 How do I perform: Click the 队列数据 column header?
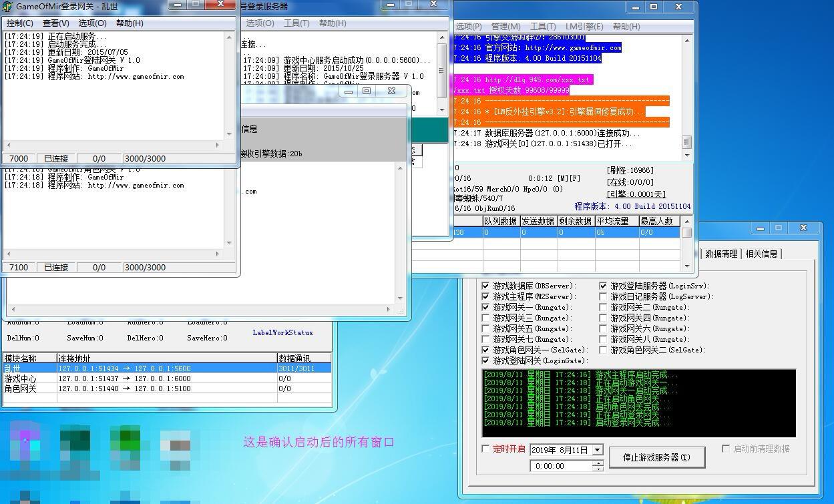[x=501, y=221]
